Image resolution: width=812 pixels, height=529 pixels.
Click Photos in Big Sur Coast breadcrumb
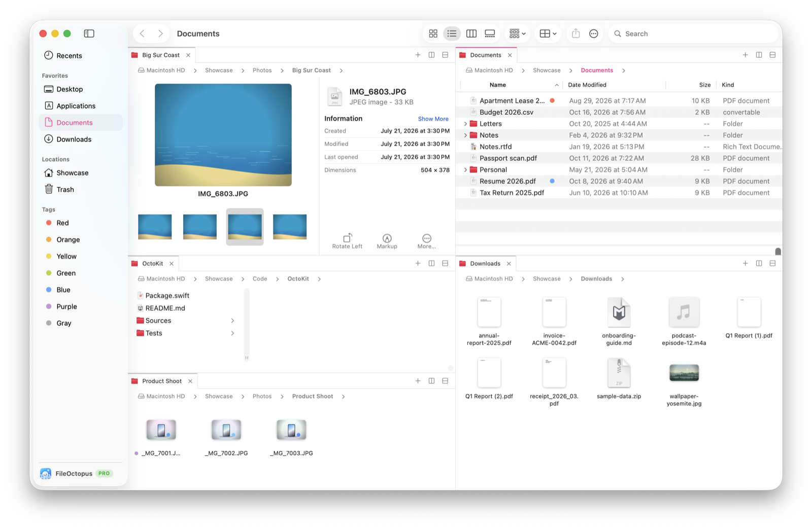point(262,70)
